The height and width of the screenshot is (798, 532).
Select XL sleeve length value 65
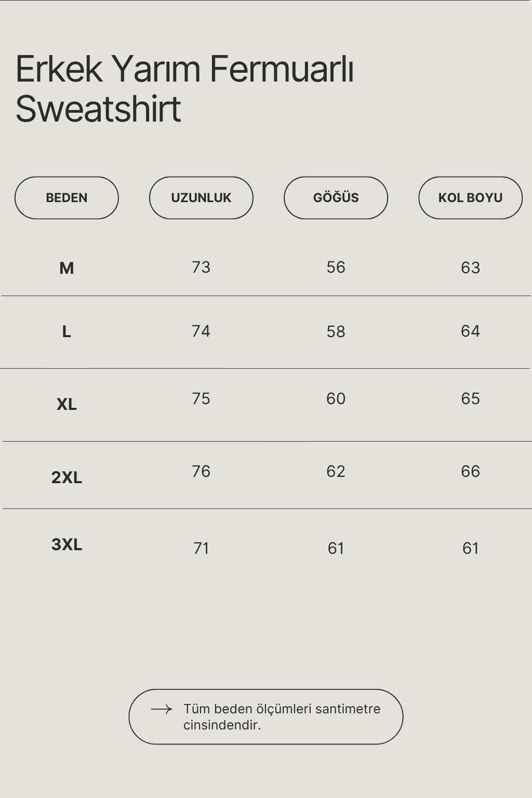[470, 398]
